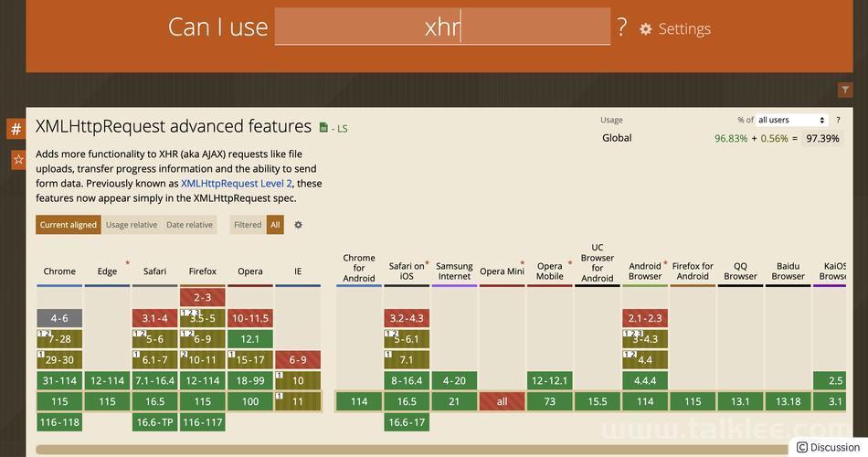Select Firefox 2-3 cell
The width and height of the screenshot is (868, 457).
point(202,297)
